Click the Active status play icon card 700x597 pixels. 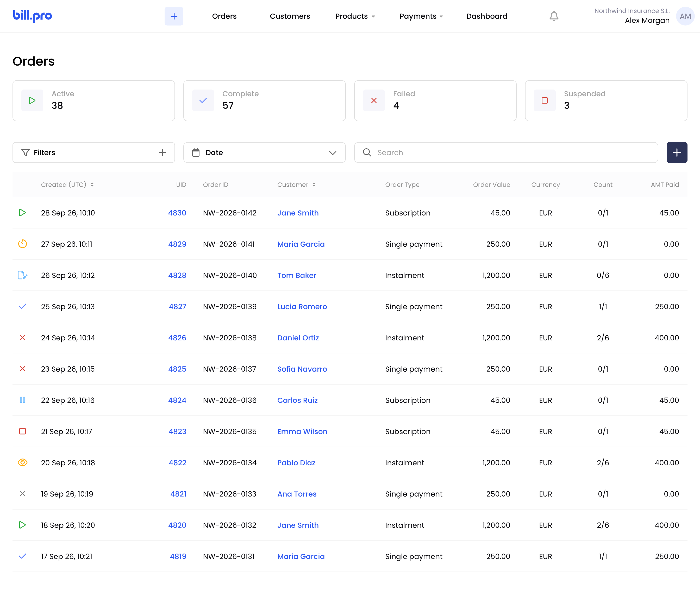pyautogui.click(x=32, y=101)
